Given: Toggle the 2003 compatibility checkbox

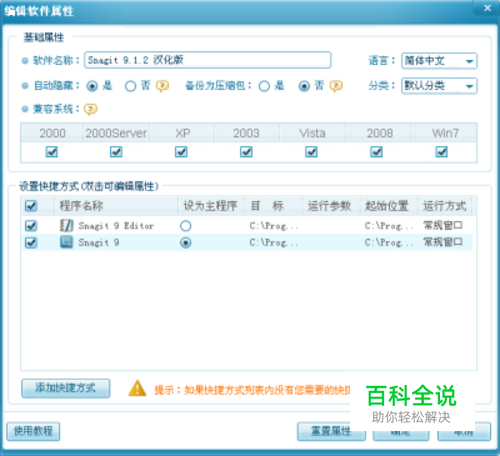Looking at the screenshot, I should [246, 152].
